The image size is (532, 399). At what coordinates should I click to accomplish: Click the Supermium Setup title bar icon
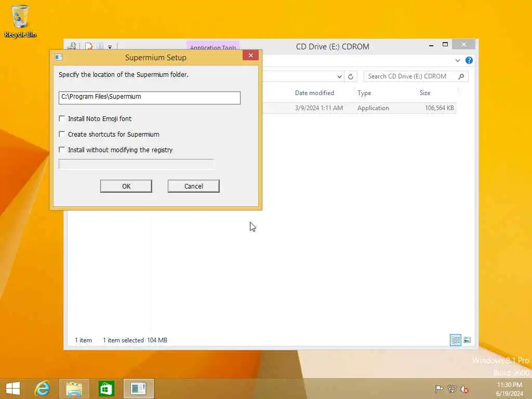(58, 57)
